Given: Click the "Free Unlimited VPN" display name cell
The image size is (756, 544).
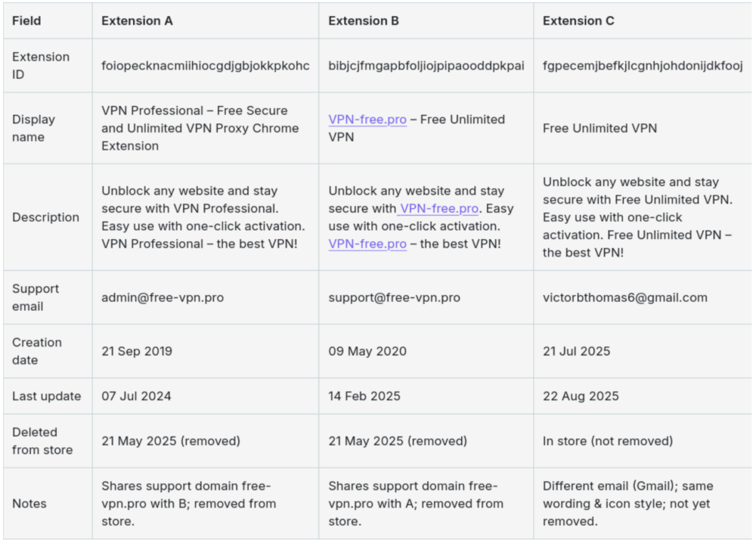Looking at the screenshot, I should pyautogui.click(x=600, y=129).
